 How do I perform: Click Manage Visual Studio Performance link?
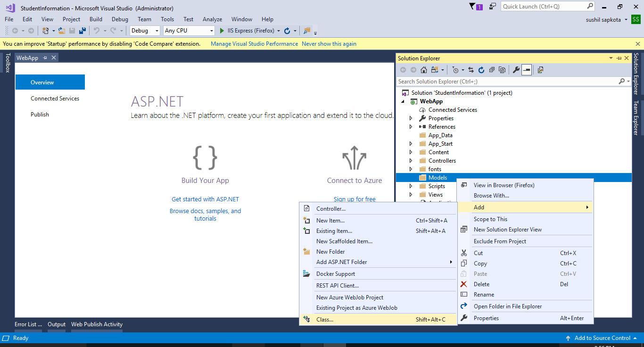254,44
